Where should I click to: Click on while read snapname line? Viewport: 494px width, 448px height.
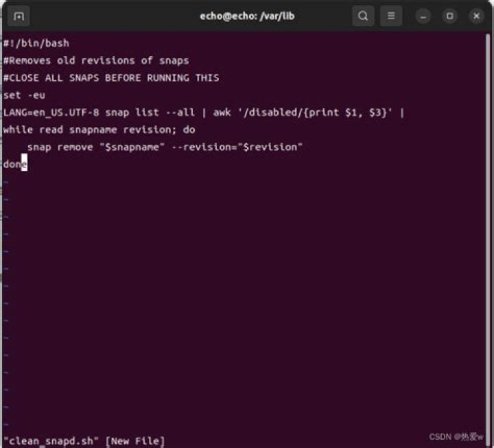[99, 130]
